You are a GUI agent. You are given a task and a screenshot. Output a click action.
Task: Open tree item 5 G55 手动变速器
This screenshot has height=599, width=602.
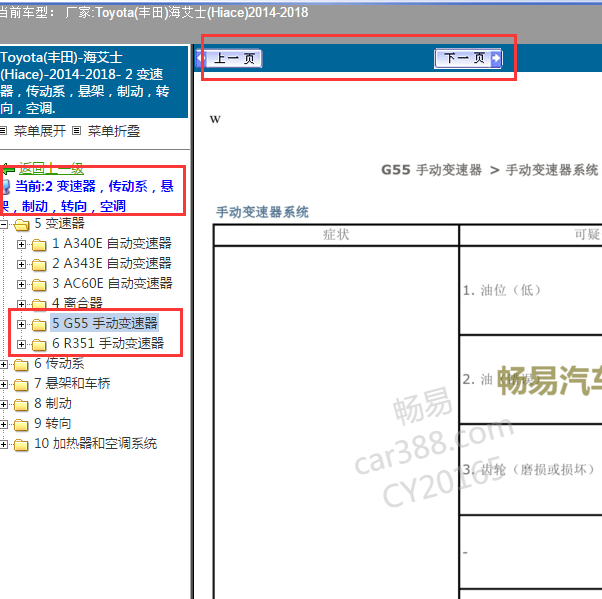click(104, 323)
